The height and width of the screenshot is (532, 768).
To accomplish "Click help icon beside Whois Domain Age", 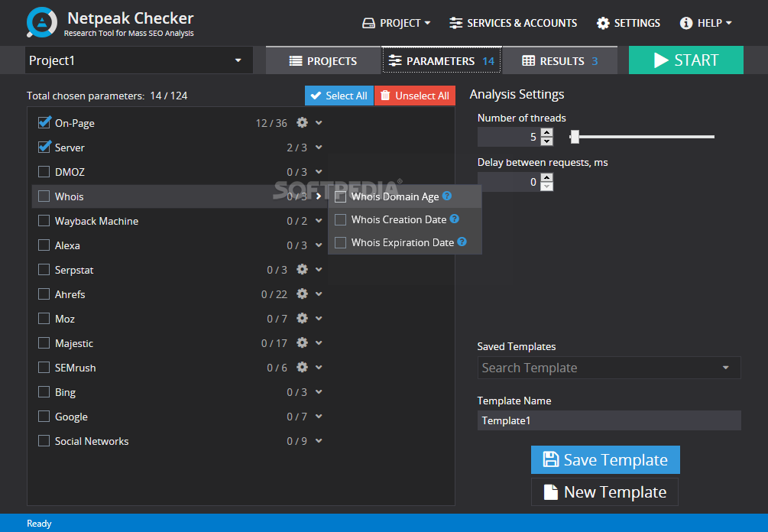I will 447,196.
